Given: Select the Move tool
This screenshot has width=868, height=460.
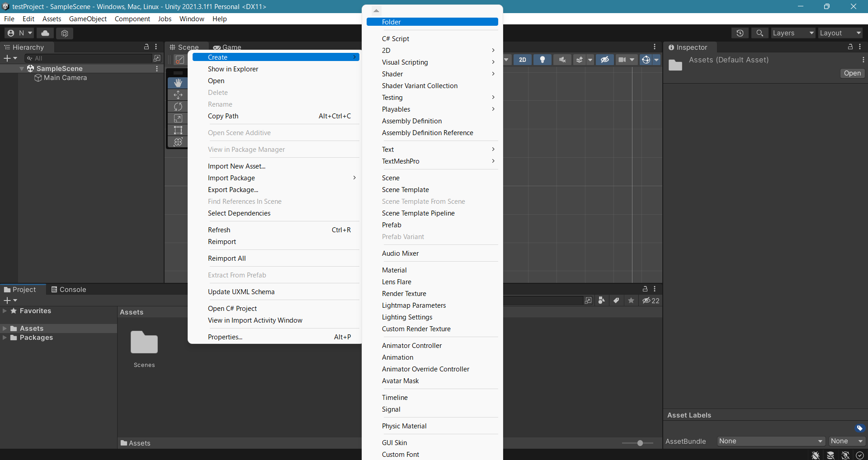Looking at the screenshot, I should click(x=178, y=95).
